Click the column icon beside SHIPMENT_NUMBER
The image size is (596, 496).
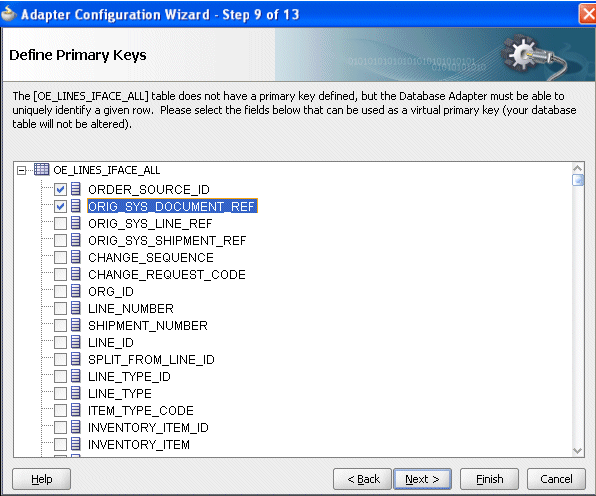76,325
